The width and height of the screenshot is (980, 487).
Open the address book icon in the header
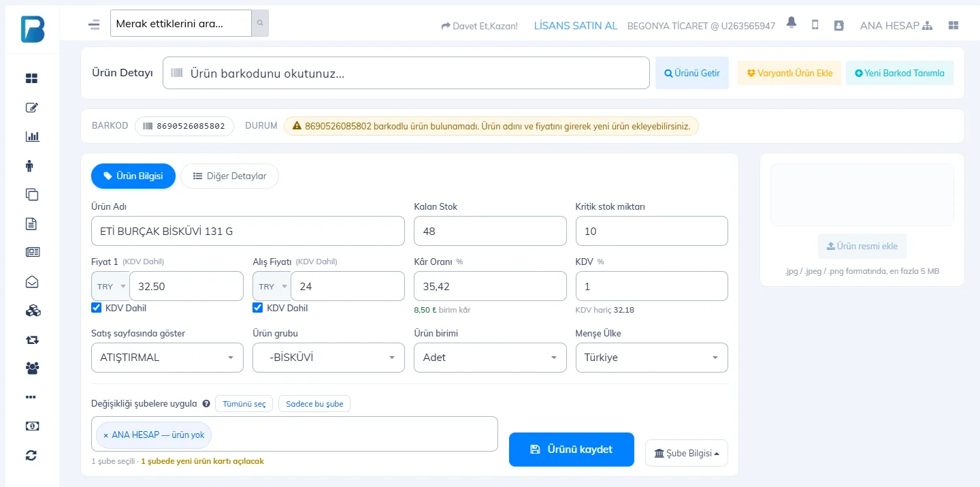[838, 25]
